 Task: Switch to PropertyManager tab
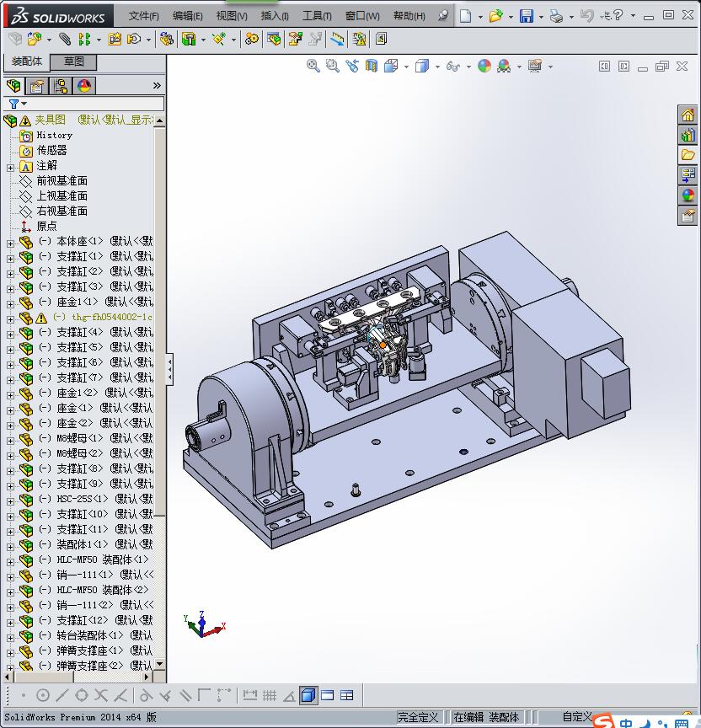click(37, 86)
